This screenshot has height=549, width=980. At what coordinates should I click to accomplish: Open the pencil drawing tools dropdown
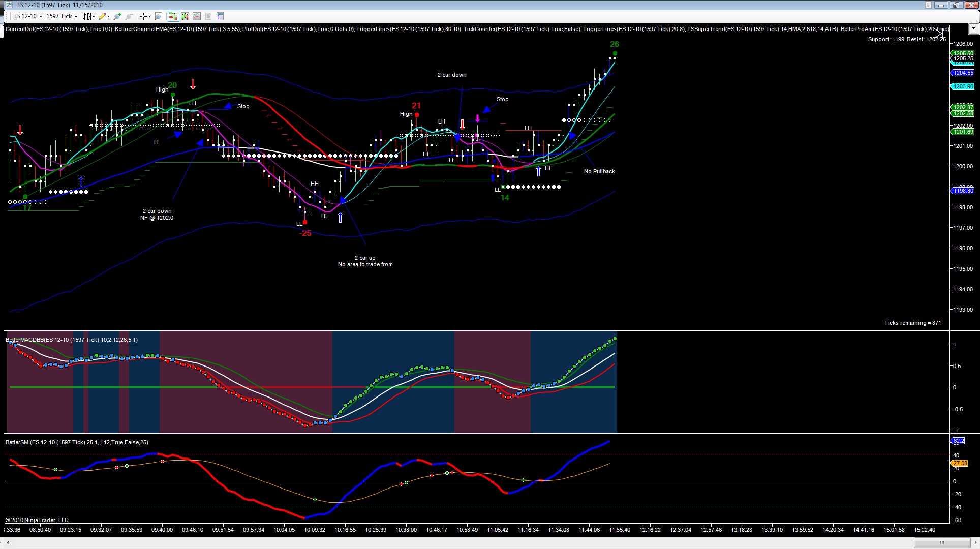pos(104,16)
